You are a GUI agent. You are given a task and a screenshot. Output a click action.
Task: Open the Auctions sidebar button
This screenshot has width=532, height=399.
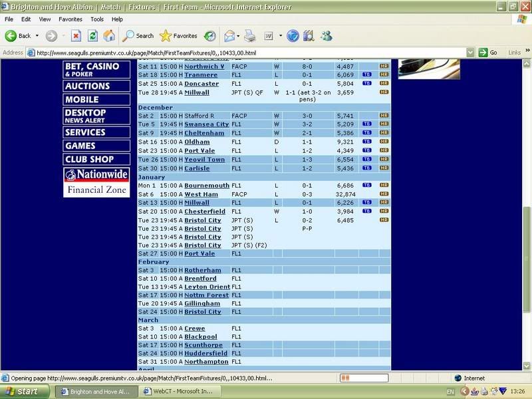click(x=96, y=86)
